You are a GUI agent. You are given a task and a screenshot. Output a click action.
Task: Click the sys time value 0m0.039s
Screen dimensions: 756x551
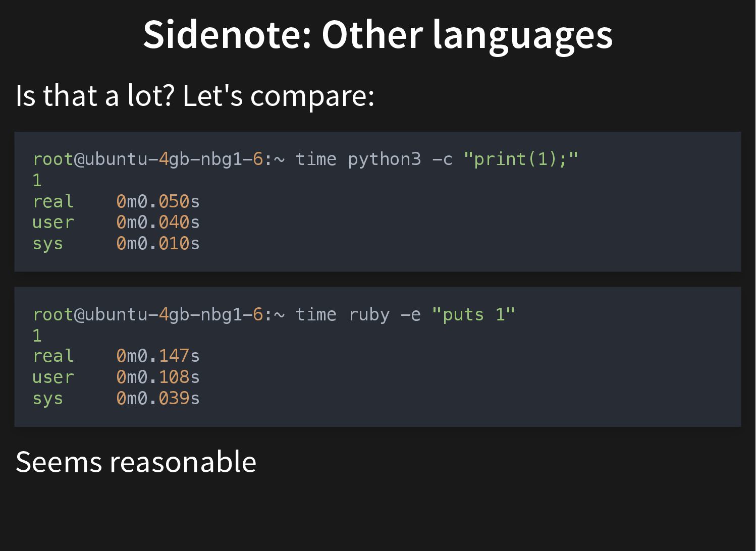pos(158,399)
